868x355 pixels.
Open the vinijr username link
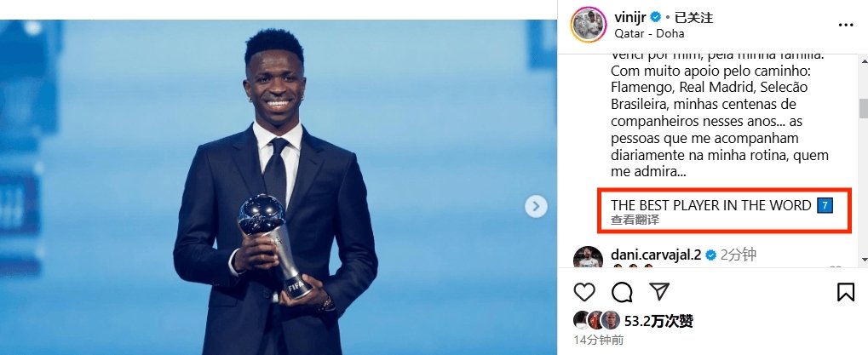coord(631,17)
